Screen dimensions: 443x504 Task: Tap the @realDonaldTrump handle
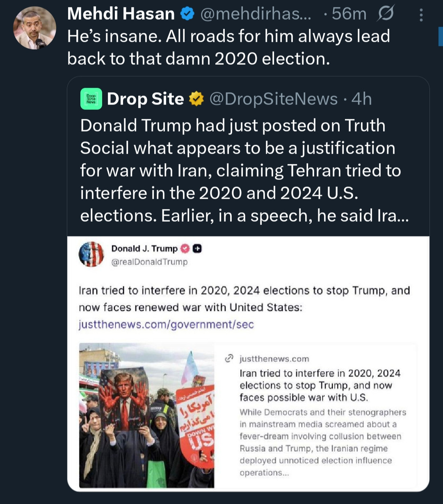(x=149, y=262)
